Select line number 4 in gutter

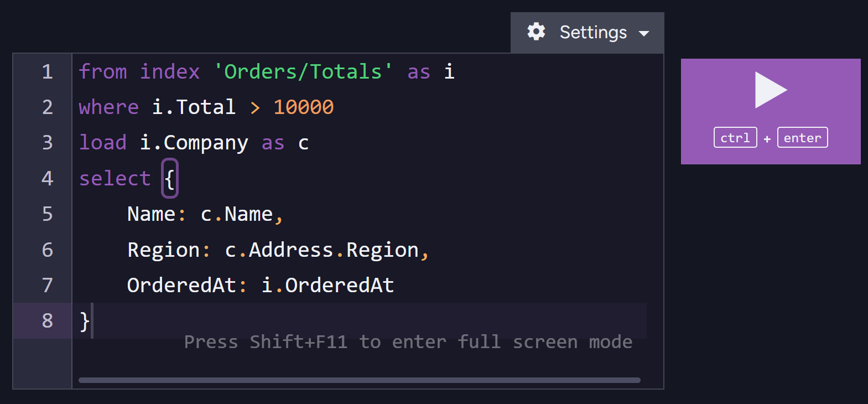pyautogui.click(x=48, y=178)
